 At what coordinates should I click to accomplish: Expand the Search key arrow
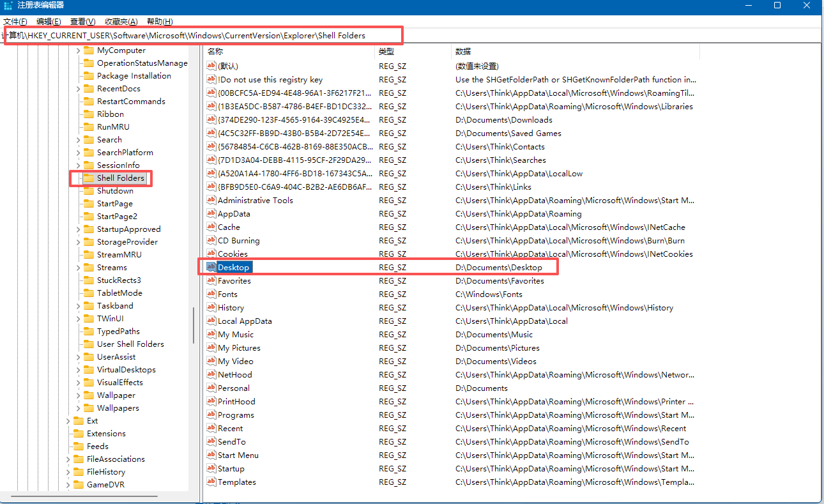tap(79, 140)
